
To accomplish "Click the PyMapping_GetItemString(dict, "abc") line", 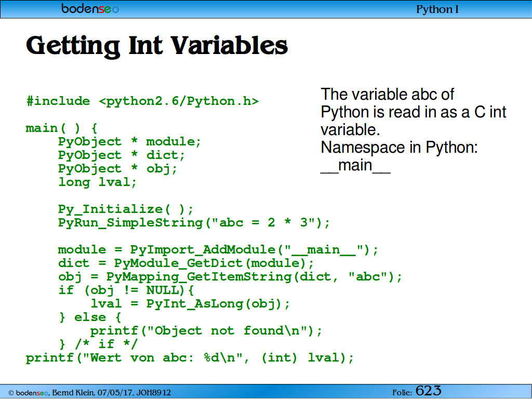I will tap(230, 277).
